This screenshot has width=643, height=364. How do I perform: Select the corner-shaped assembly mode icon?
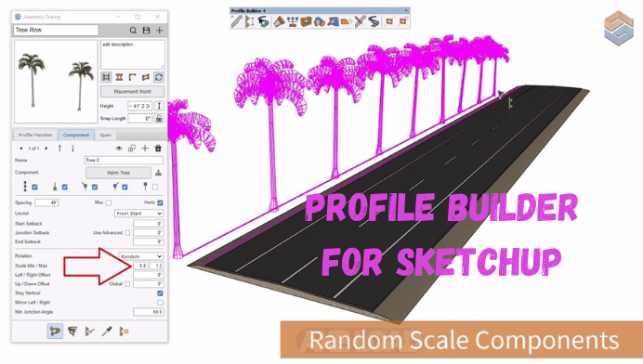pos(133,77)
